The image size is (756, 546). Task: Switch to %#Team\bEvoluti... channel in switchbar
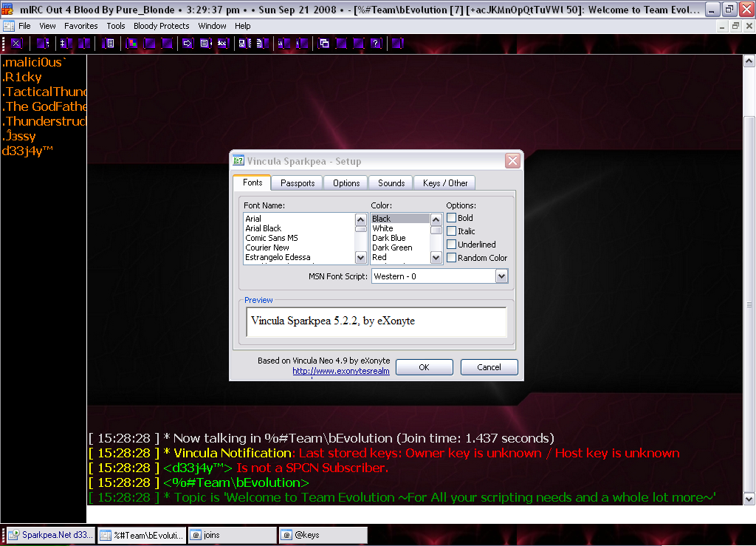pyautogui.click(x=142, y=535)
